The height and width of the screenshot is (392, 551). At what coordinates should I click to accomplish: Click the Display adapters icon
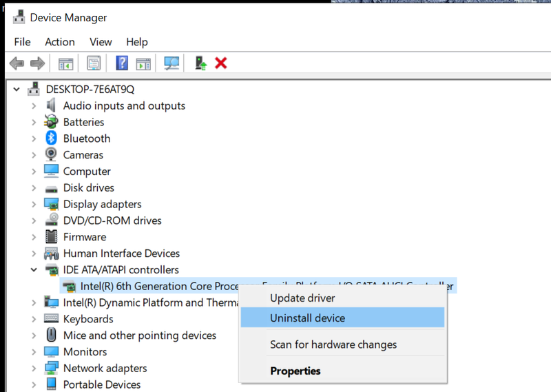51,204
